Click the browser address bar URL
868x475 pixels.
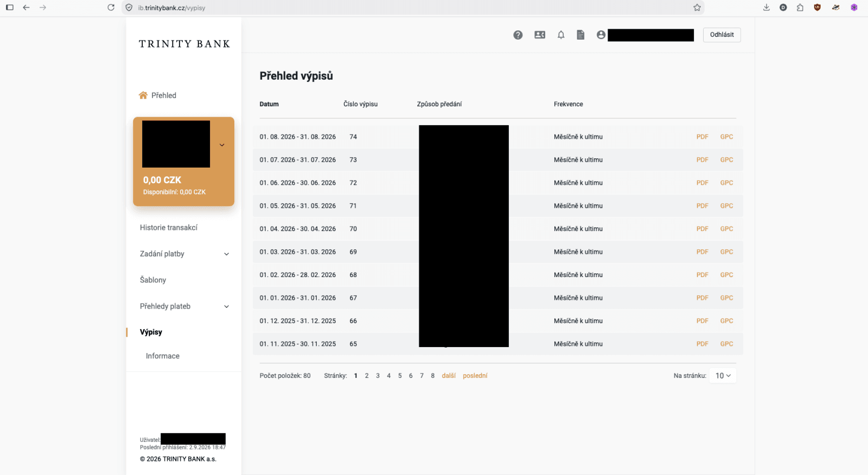click(171, 8)
